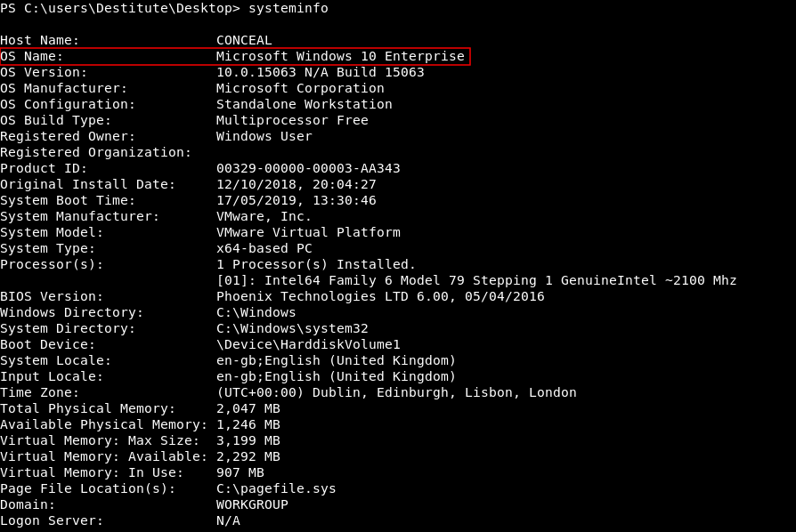The height and width of the screenshot is (532, 796).
Task: Click the Time Zone value with Dublin
Action: (x=396, y=392)
